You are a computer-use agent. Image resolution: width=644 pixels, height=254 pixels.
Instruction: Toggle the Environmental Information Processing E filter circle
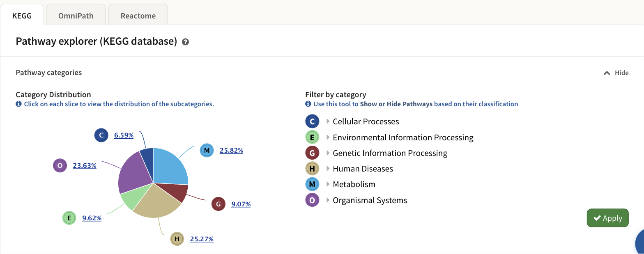click(x=312, y=137)
